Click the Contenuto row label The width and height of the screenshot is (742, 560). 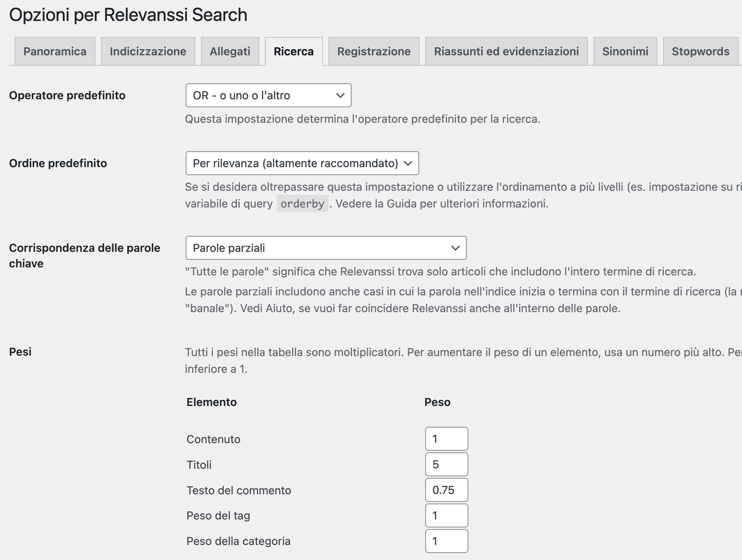tap(213, 439)
